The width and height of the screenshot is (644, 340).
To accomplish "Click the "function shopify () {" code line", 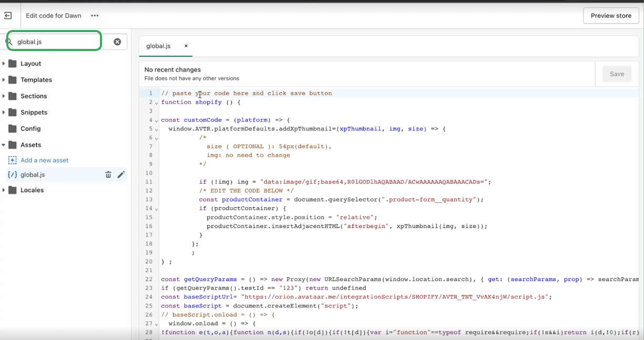I will [x=200, y=102].
